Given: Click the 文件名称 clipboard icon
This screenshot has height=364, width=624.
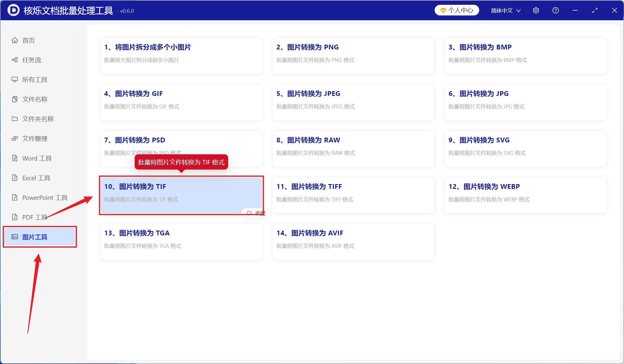Looking at the screenshot, I should point(15,99).
